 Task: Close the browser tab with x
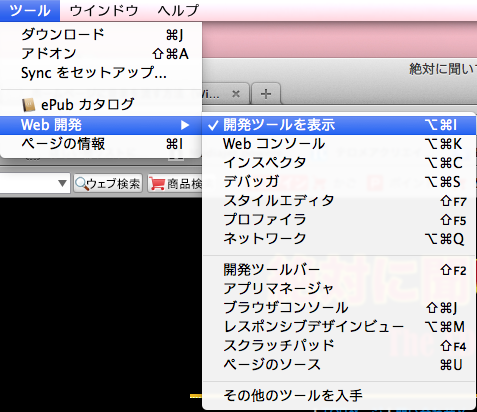[x=236, y=94]
